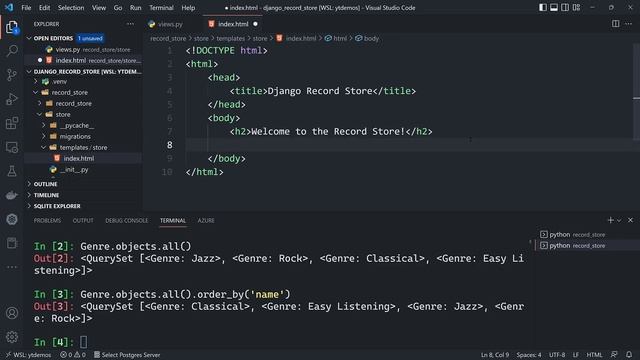Select the index.html editor tab

pos(233,24)
